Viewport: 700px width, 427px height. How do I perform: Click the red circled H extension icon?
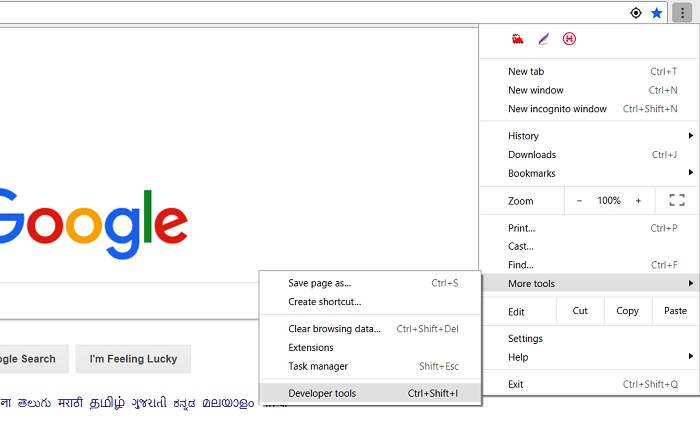(x=569, y=39)
